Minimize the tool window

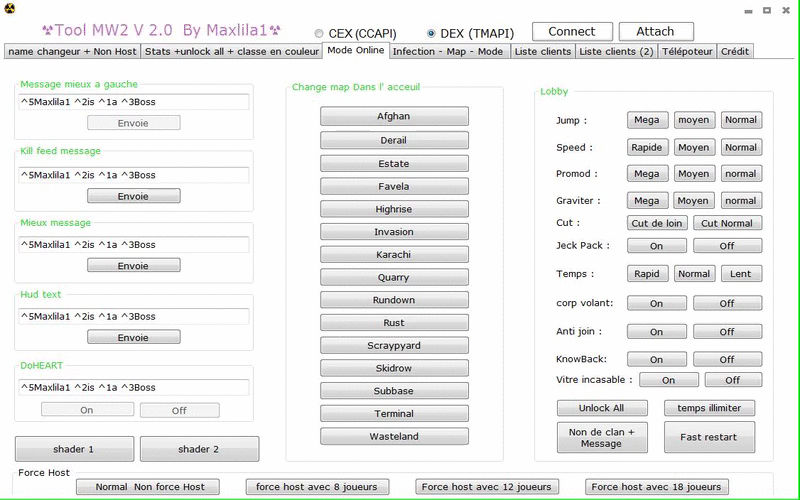[748, 11]
